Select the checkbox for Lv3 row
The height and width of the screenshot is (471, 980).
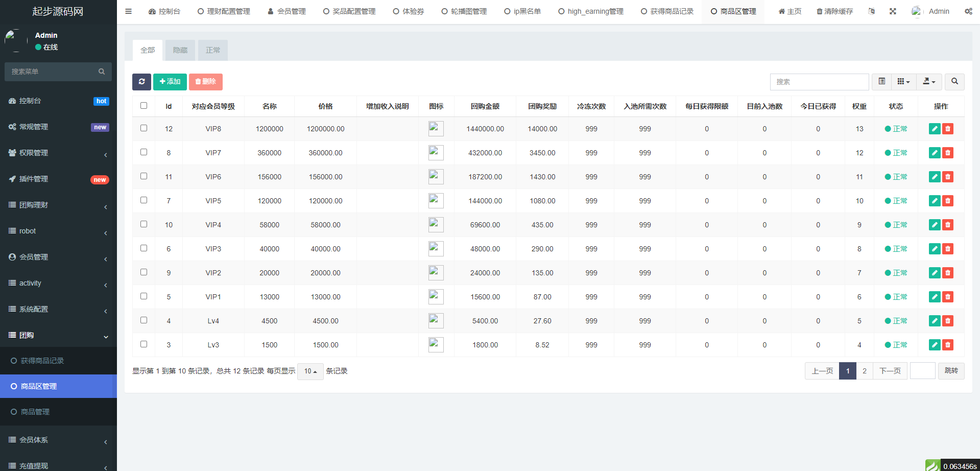[144, 344]
